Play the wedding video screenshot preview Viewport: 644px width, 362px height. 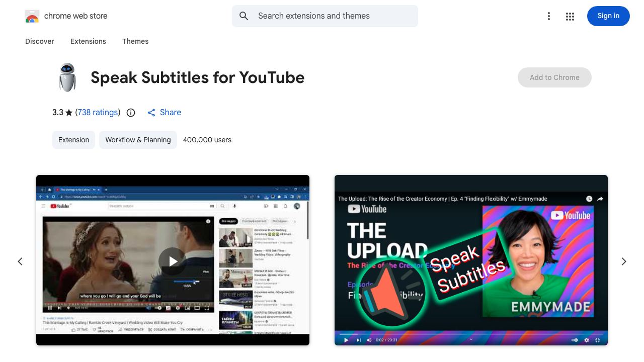pyautogui.click(x=173, y=261)
